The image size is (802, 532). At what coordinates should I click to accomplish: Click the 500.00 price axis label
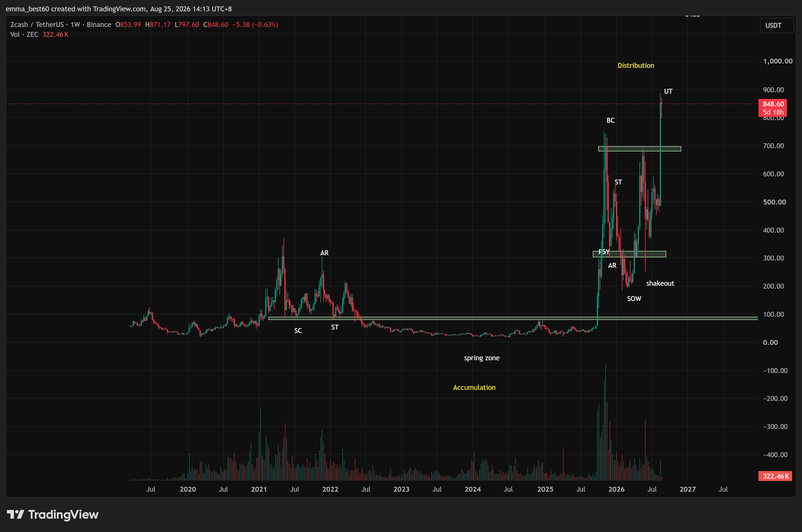pos(774,202)
